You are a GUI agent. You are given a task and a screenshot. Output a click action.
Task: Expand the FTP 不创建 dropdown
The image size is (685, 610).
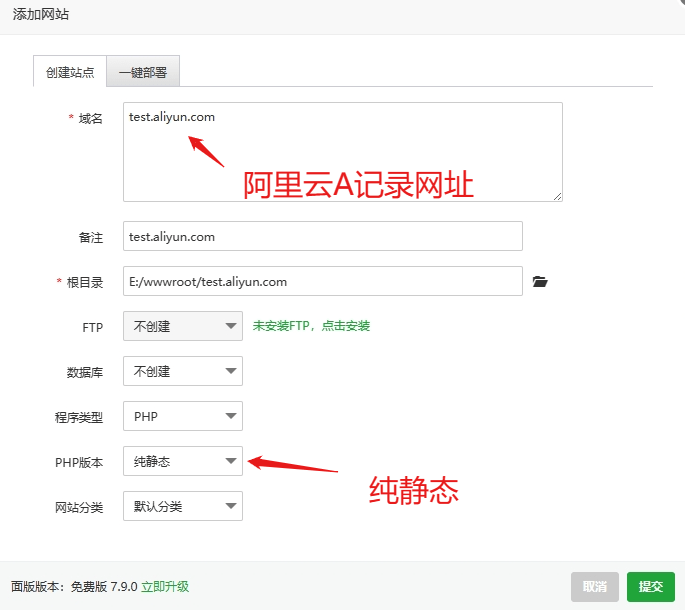point(182,326)
